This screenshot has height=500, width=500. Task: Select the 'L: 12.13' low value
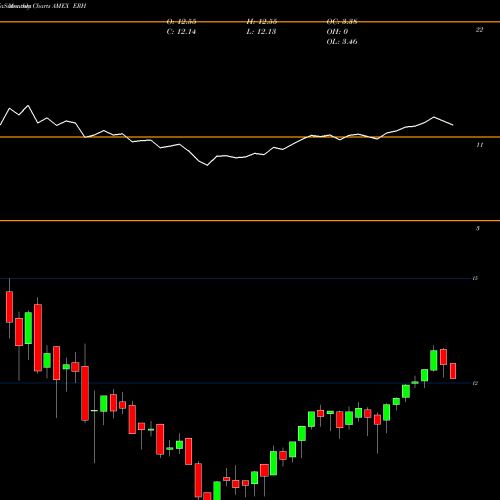[261, 32]
